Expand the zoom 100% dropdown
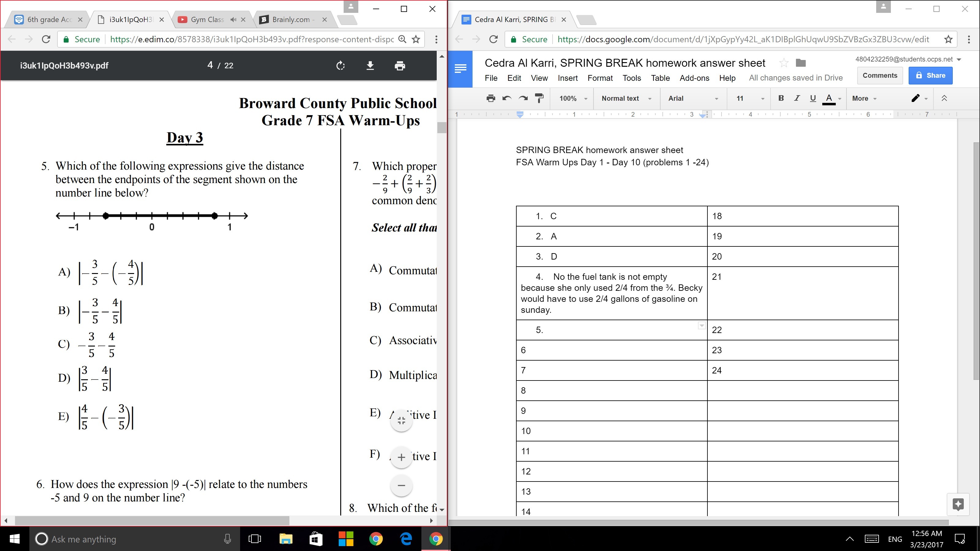Viewport: 980px width, 551px height. pyautogui.click(x=573, y=99)
